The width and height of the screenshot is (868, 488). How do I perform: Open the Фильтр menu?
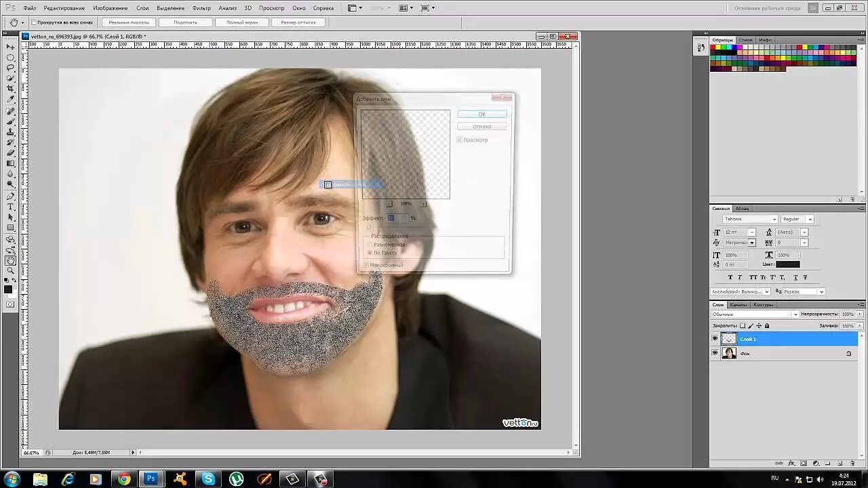pos(201,8)
